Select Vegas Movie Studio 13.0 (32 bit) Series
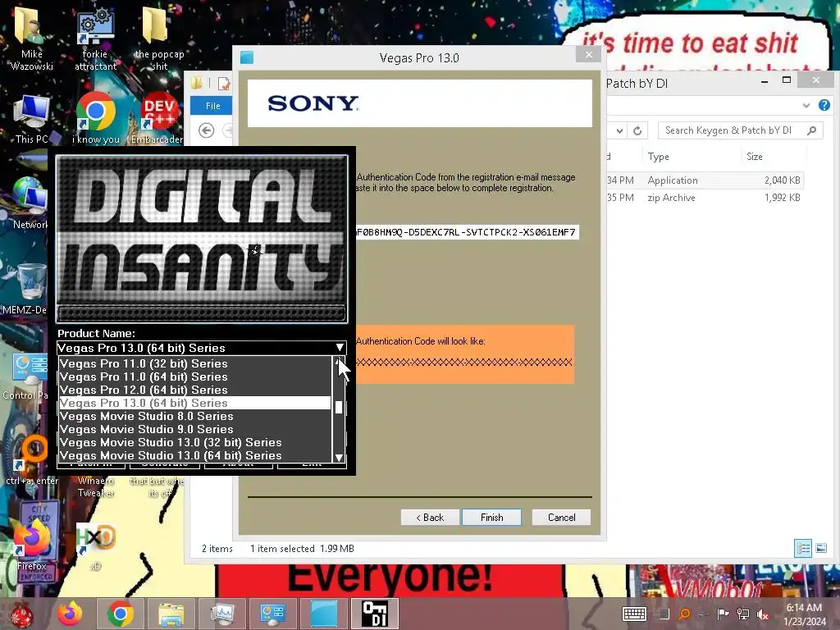This screenshot has width=840, height=630. point(195,442)
